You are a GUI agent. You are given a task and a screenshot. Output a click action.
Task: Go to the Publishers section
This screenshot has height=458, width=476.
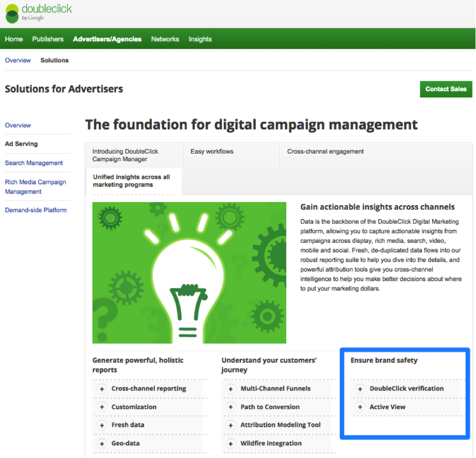48,39
